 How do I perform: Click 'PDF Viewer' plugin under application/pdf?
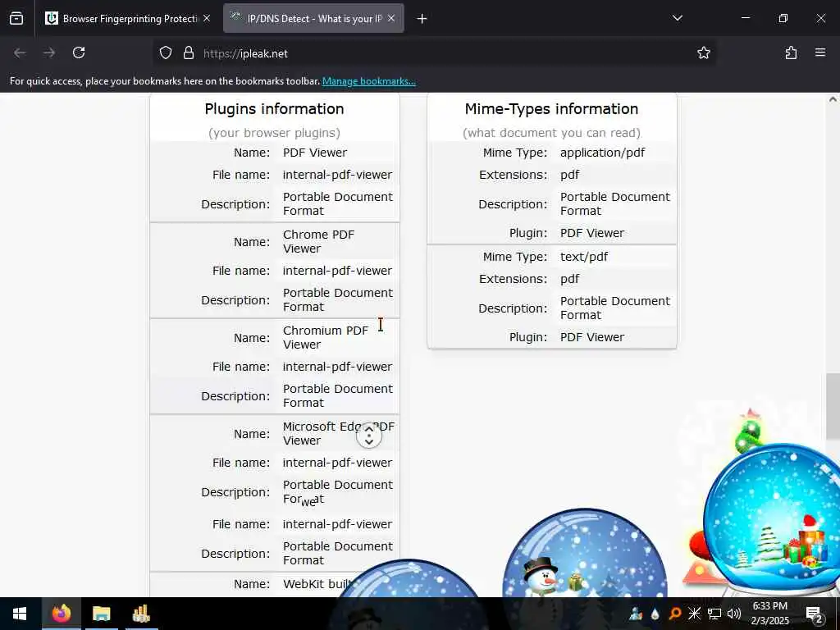pyautogui.click(x=592, y=233)
